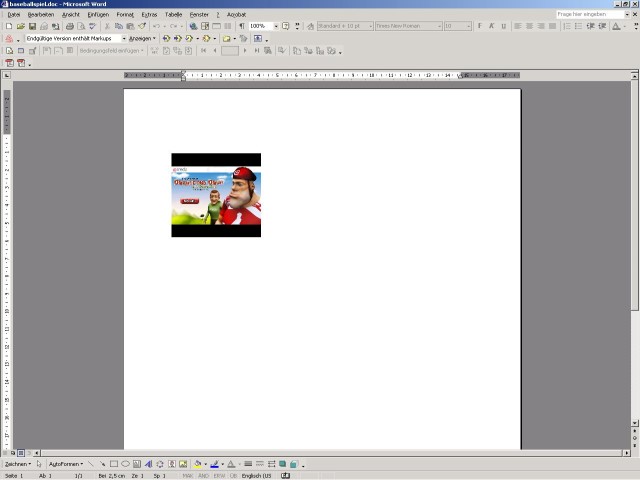
Task: Select the arrow drawing tool
Action: click(102, 464)
